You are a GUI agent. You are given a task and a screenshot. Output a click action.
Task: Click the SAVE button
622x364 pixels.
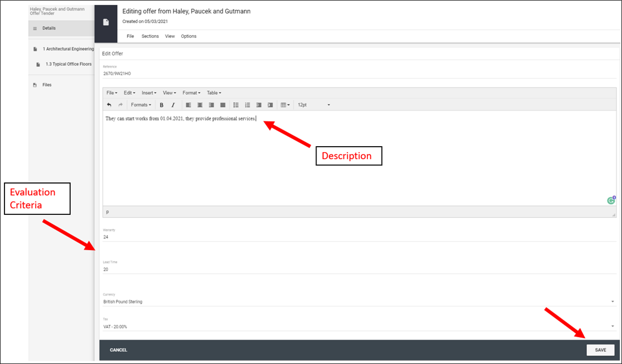click(600, 350)
